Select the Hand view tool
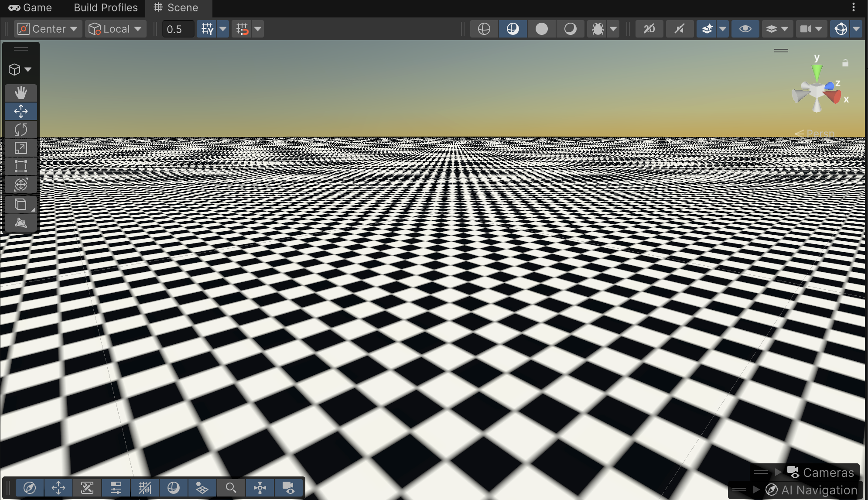The height and width of the screenshot is (500, 868). pos(21,92)
